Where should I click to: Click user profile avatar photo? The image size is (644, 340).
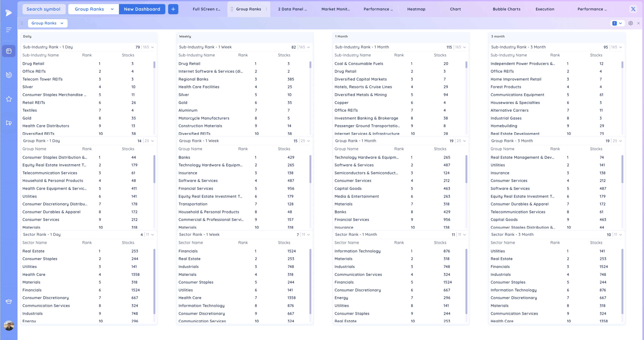point(9,325)
